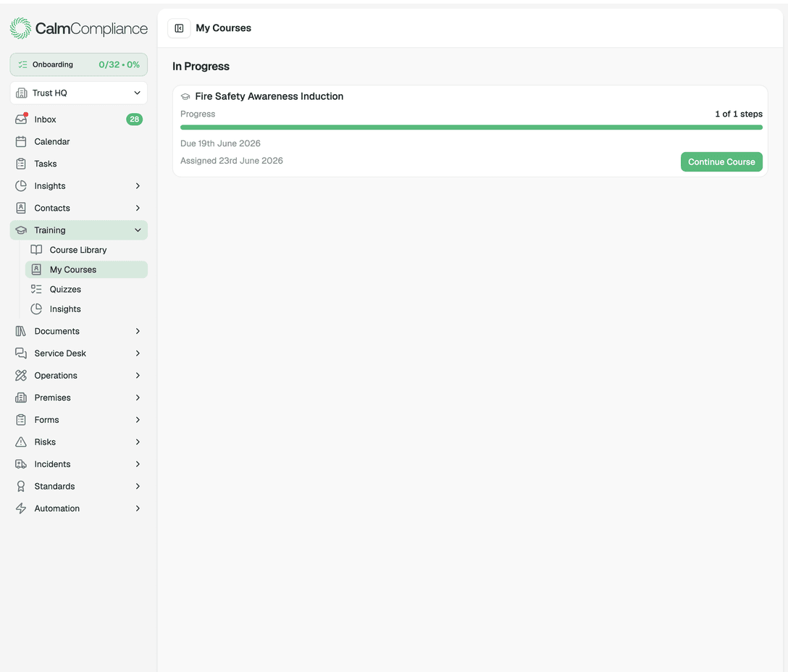This screenshot has width=788, height=672.
Task: Expand the Incidents chevron
Action: click(138, 464)
